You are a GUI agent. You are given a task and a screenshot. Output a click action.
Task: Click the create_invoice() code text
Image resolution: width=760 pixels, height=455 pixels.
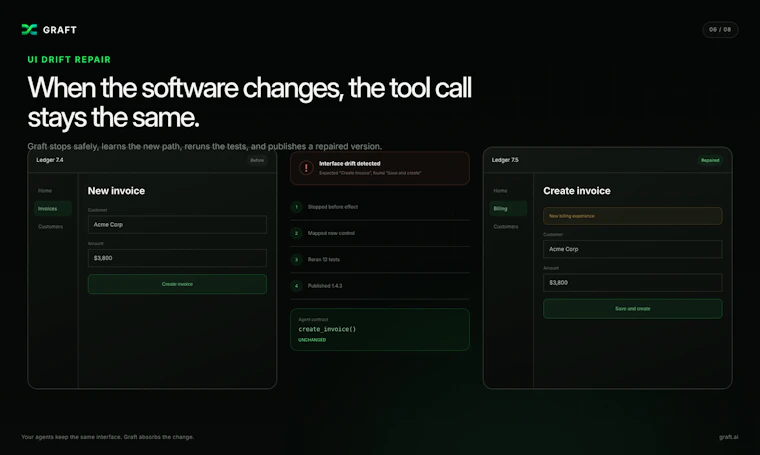click(327, 329)
